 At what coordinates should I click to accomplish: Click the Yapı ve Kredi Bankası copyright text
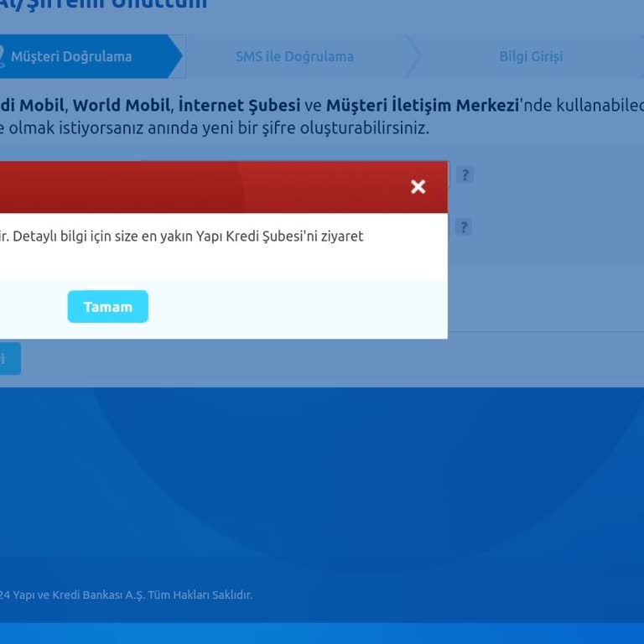126,595
